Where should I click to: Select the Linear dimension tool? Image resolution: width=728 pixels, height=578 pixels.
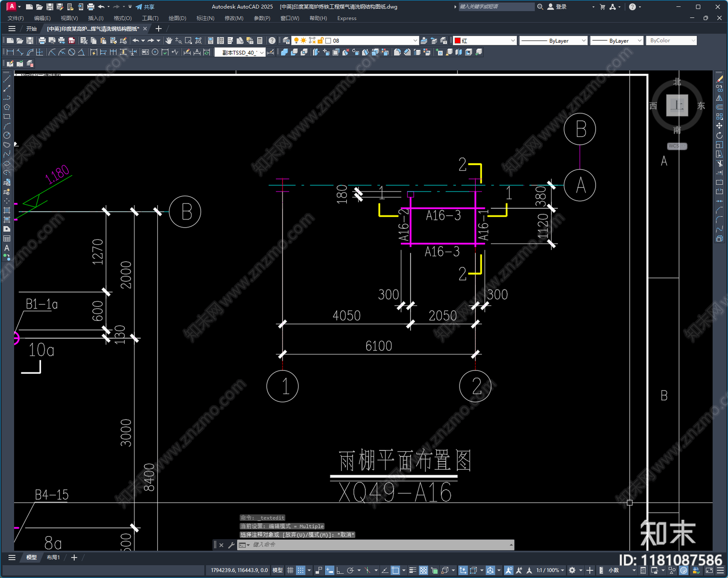[10, 52]
